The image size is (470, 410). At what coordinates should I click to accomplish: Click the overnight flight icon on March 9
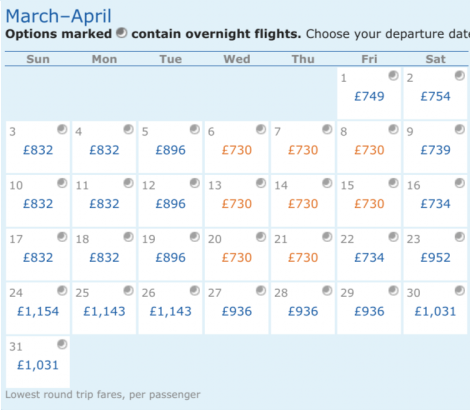(x=460, y=129)
